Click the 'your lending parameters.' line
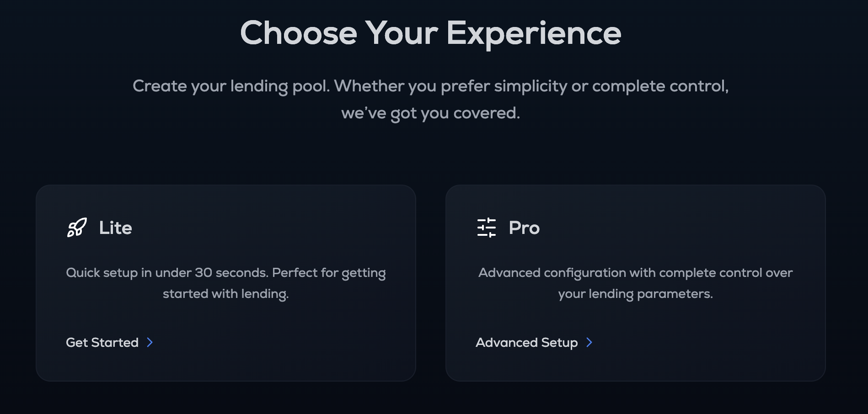The width and height of the screenshot is (868, 414). pos(635,294)
